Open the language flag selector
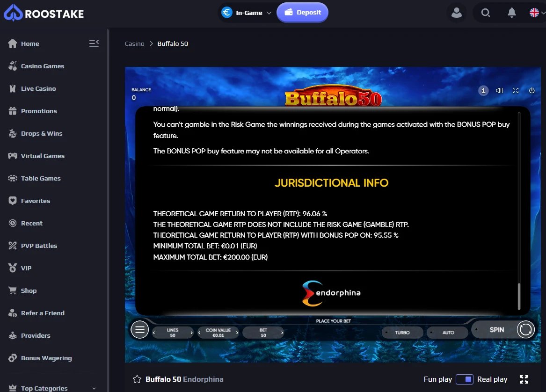Screen dimensions: 546x392 (x=537, y=13)
